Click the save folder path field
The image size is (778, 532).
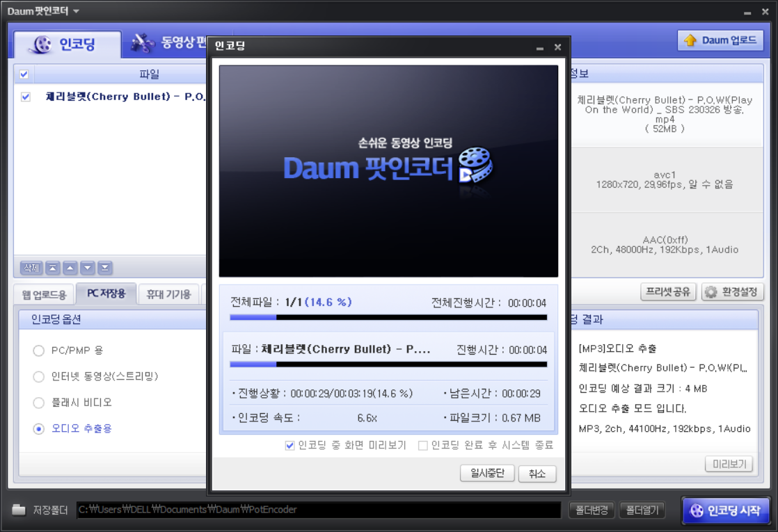(319, 510)
